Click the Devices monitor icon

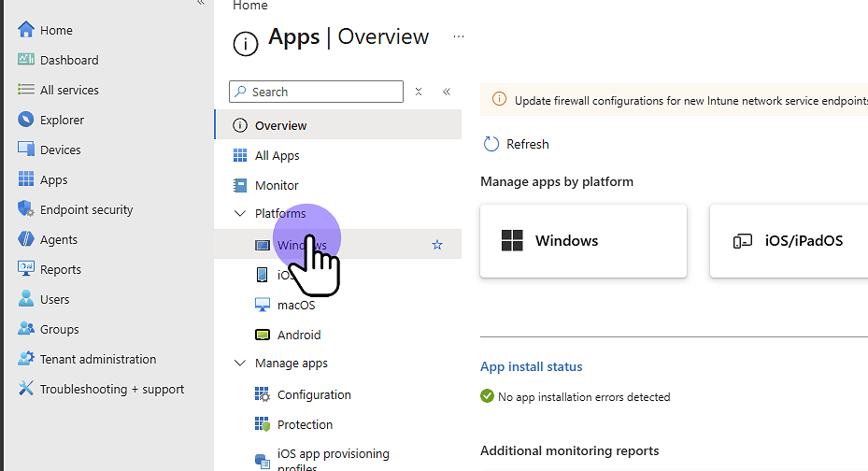25,149
